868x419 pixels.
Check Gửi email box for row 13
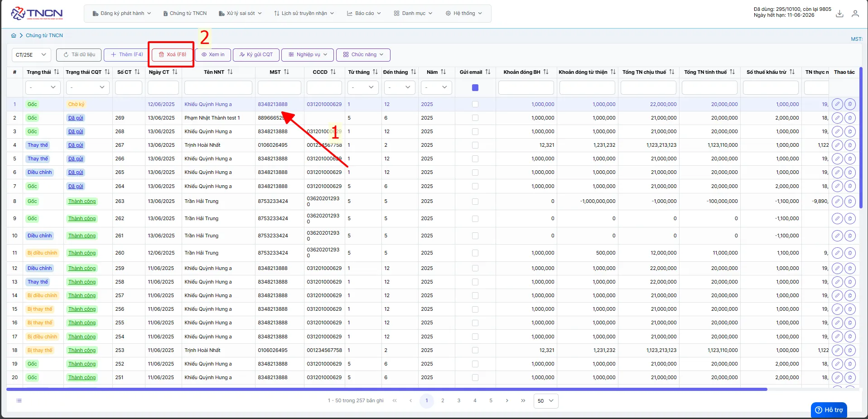pyautogui.click(x=475, y=282)
